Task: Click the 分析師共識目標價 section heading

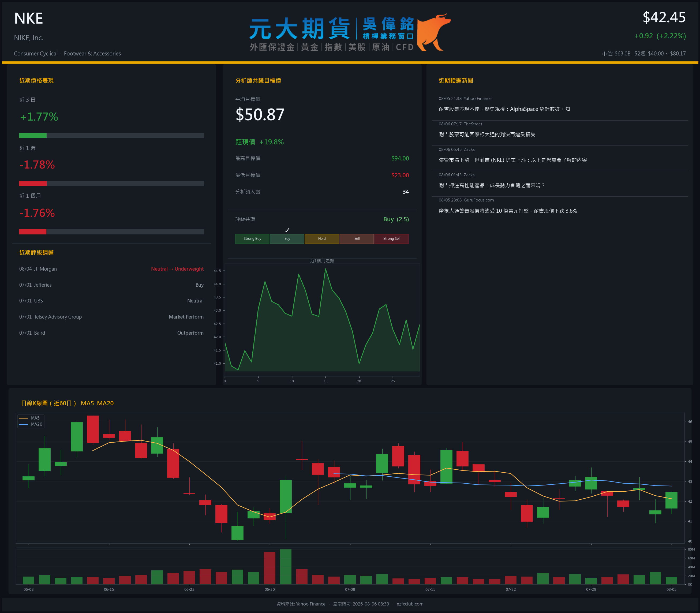Action: pos(258,81)
